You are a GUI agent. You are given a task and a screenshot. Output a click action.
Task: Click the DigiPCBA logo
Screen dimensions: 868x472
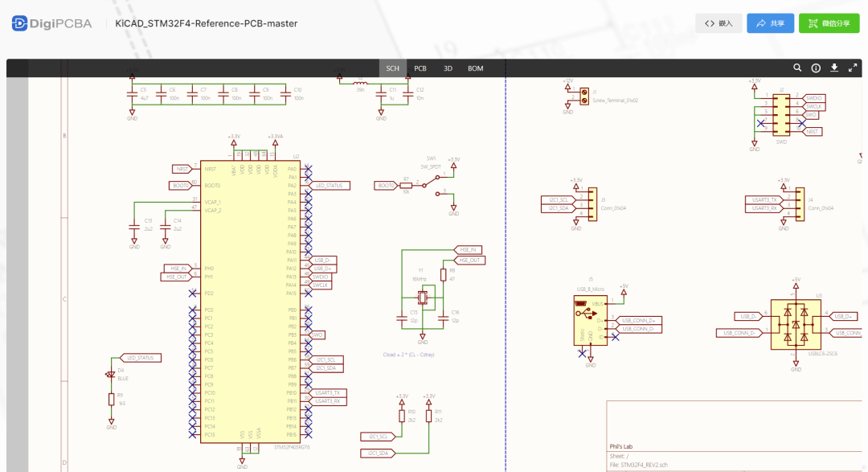51,23
